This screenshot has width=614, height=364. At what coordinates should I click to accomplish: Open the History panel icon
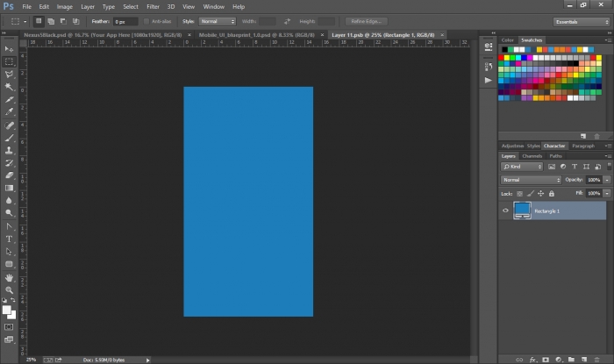coord(488,67)
